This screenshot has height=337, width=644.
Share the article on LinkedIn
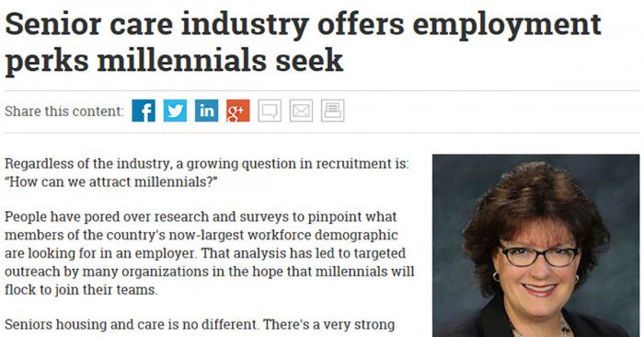tap(207, 110)
